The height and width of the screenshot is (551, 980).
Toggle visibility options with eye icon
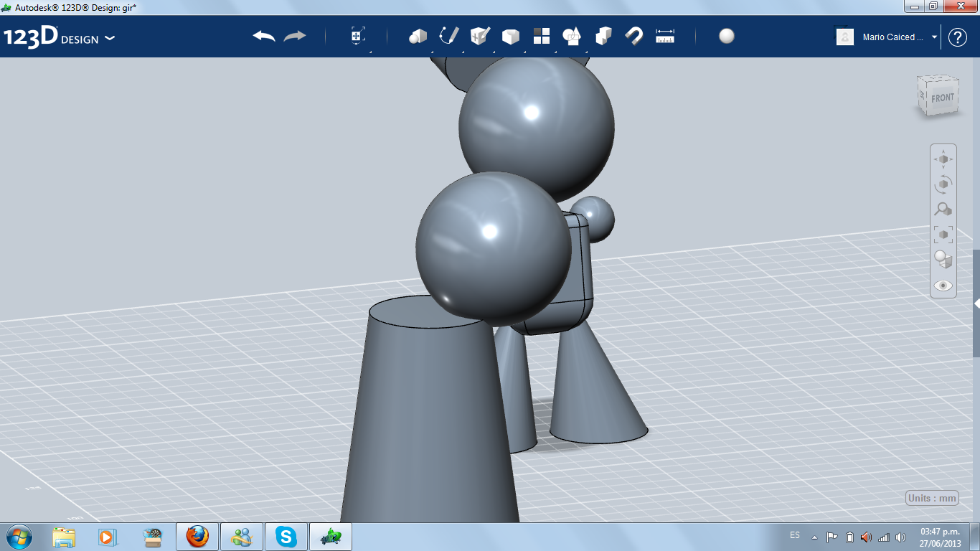[943, 286]
